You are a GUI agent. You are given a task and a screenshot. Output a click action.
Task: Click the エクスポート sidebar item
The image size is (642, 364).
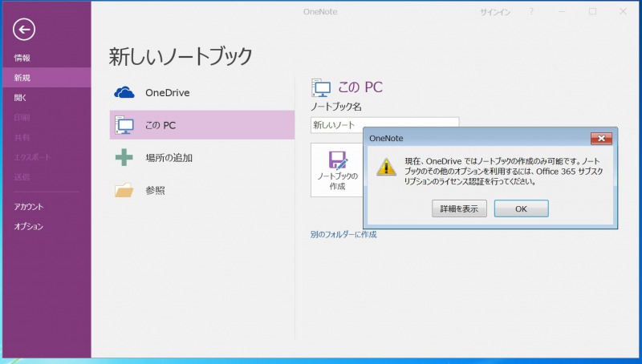click(32, 157)
